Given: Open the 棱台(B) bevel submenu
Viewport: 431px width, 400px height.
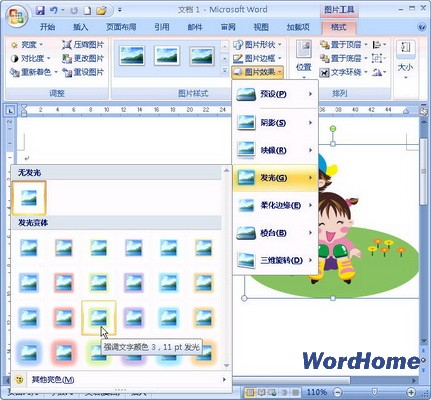Looking at the screenshot, I should tap(275, 233).
